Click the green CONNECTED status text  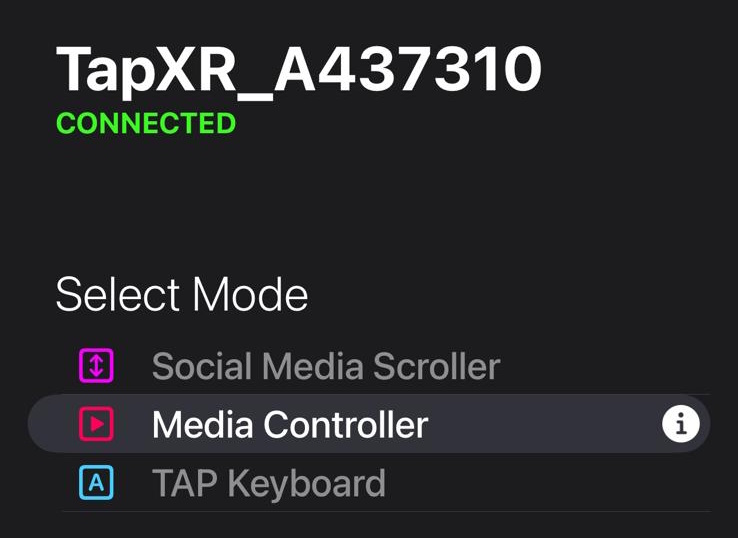click(x=146, y=123)
